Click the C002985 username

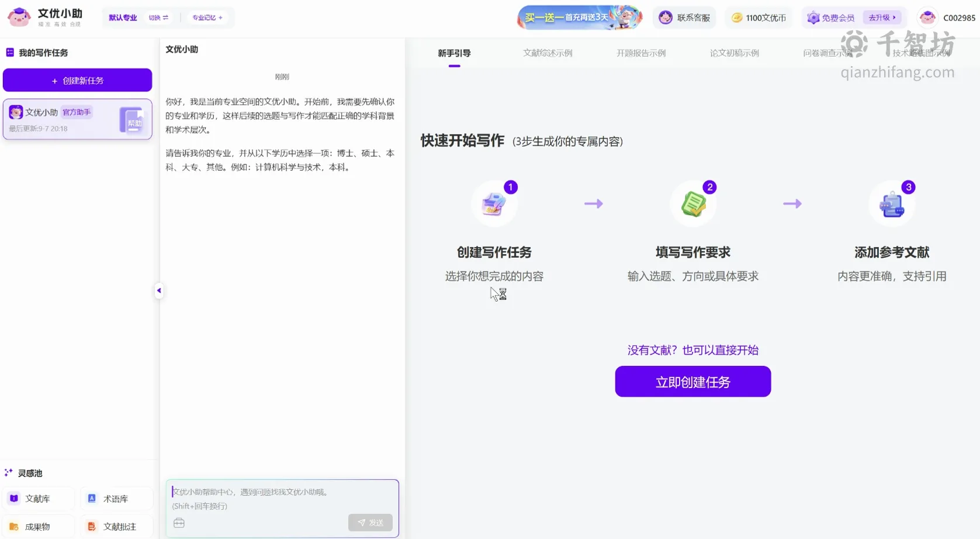point(959,18)
